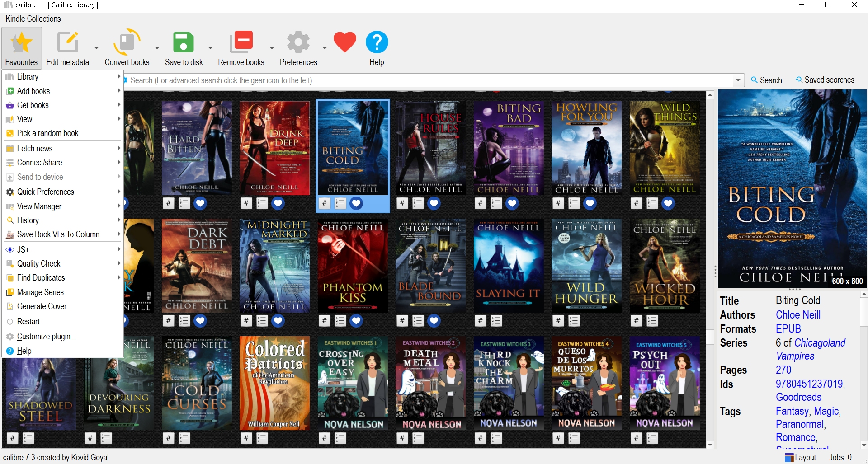Click the Remove books icon
The width and height of the screenshot is (868, 464).
point(241,42)
